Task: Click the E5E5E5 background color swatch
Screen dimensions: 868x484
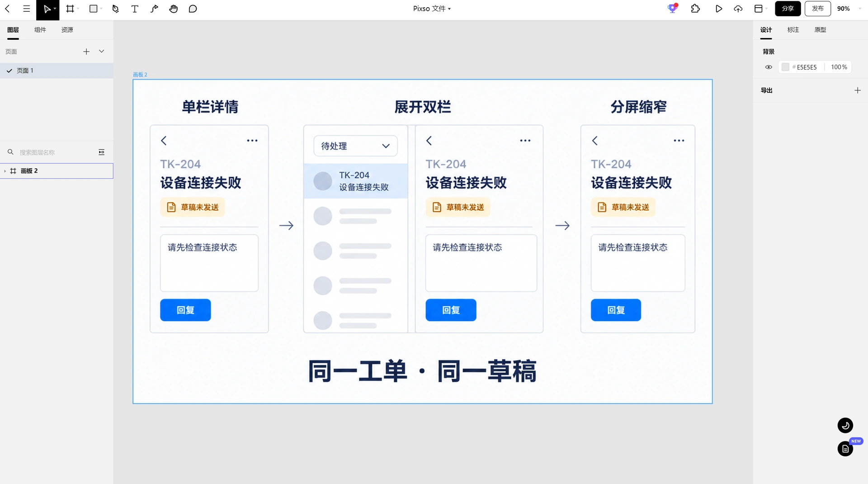Action: pyautogui.click(x=785, y=67)
